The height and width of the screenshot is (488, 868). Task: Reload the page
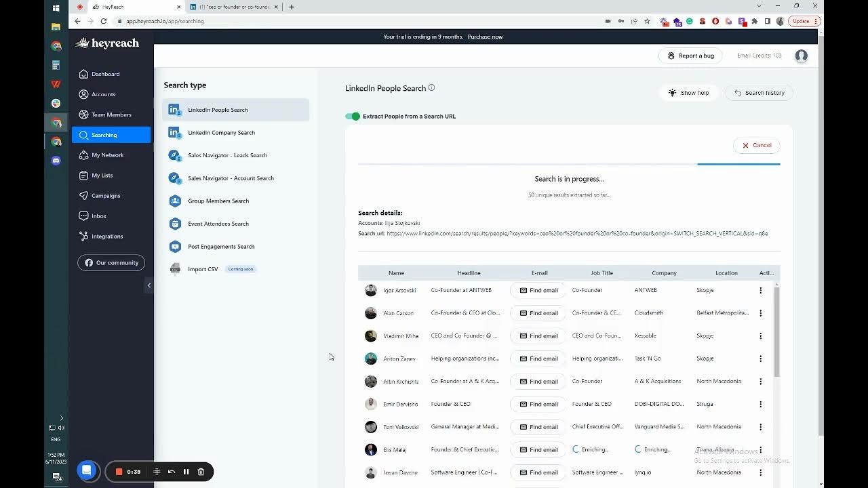click(x=104, y=21)
